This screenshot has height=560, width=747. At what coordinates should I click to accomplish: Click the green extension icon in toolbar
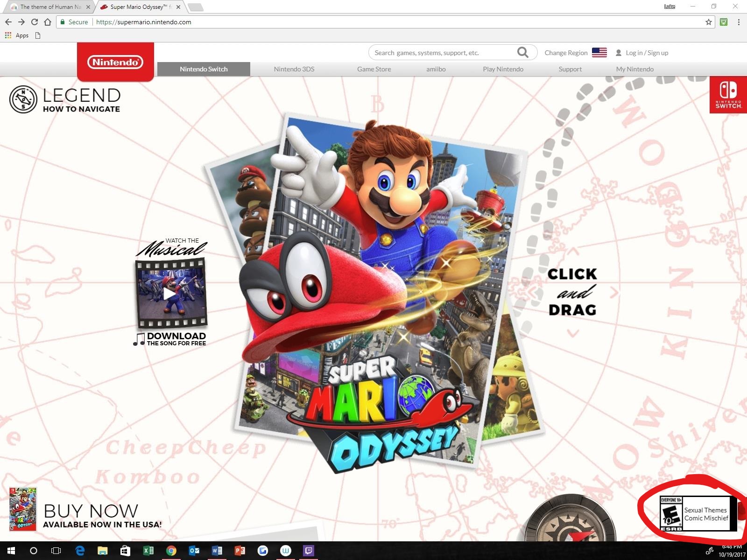(724, 22)
